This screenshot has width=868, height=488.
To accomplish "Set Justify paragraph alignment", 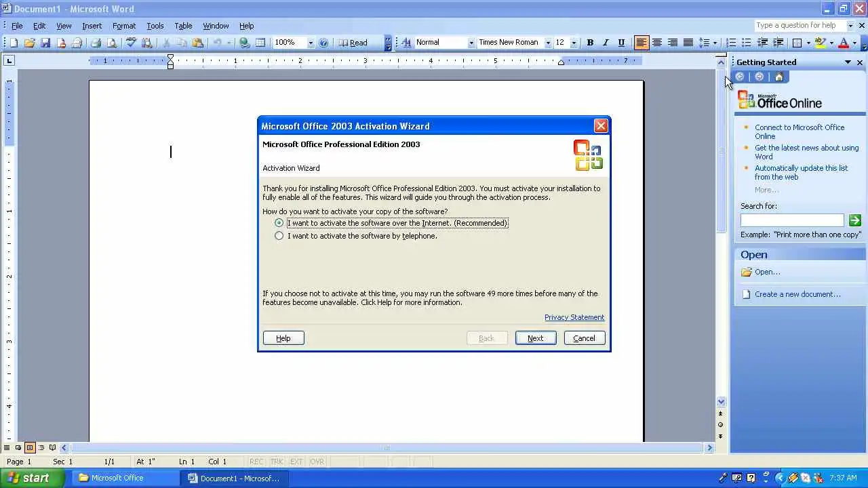I will point(688,43).
